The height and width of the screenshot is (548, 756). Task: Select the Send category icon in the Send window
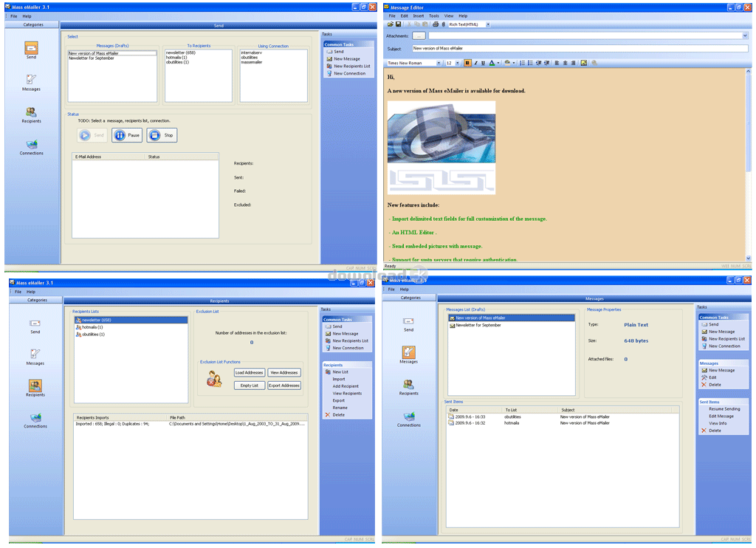point(31,48)
